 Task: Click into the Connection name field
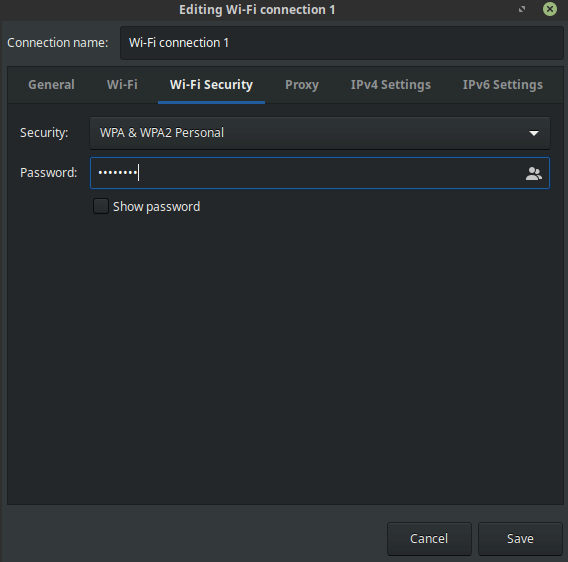(342, 43)
